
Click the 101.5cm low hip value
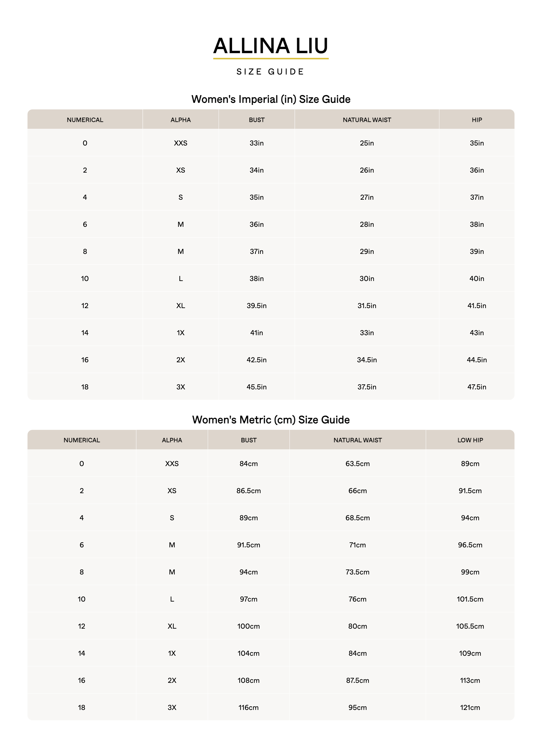tap(470, 599)
